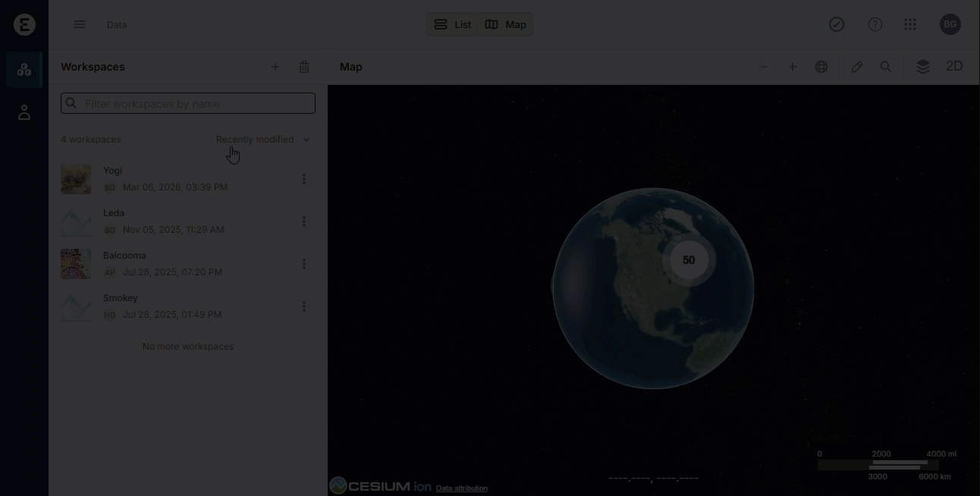
Task: Click the Data attribution link
Action: 462,488
